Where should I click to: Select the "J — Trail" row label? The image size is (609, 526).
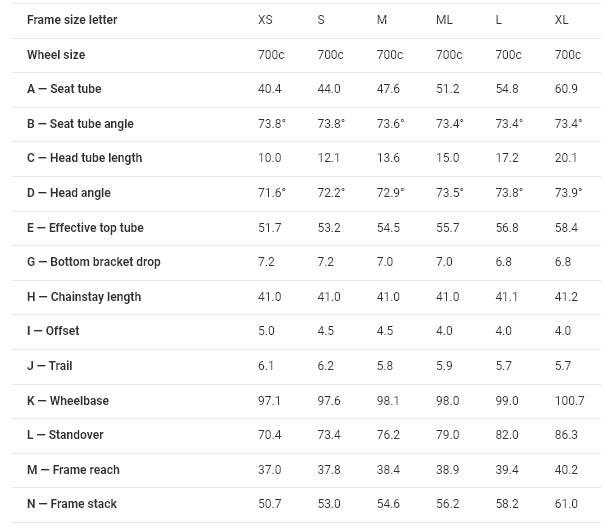click(50, 366)
